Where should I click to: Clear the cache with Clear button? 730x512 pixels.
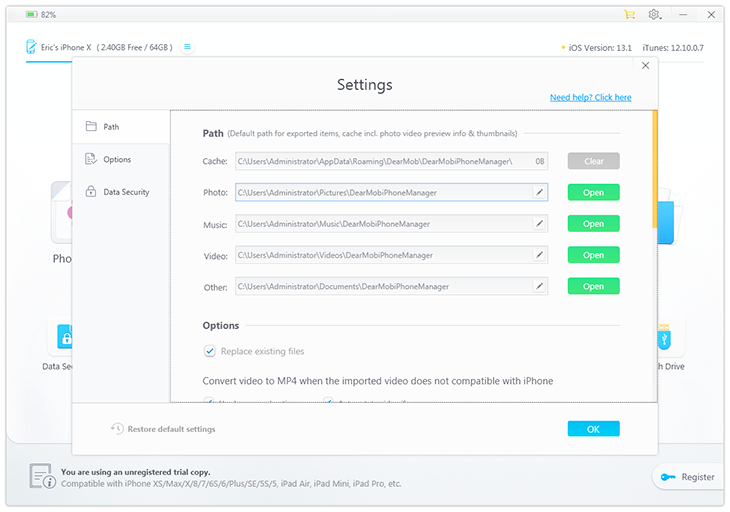point(593,161)
